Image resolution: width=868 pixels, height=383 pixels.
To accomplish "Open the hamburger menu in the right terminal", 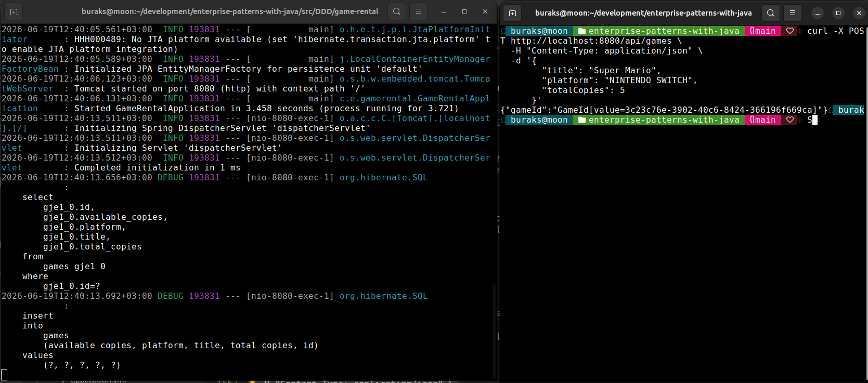I will (x=793, y=13).
